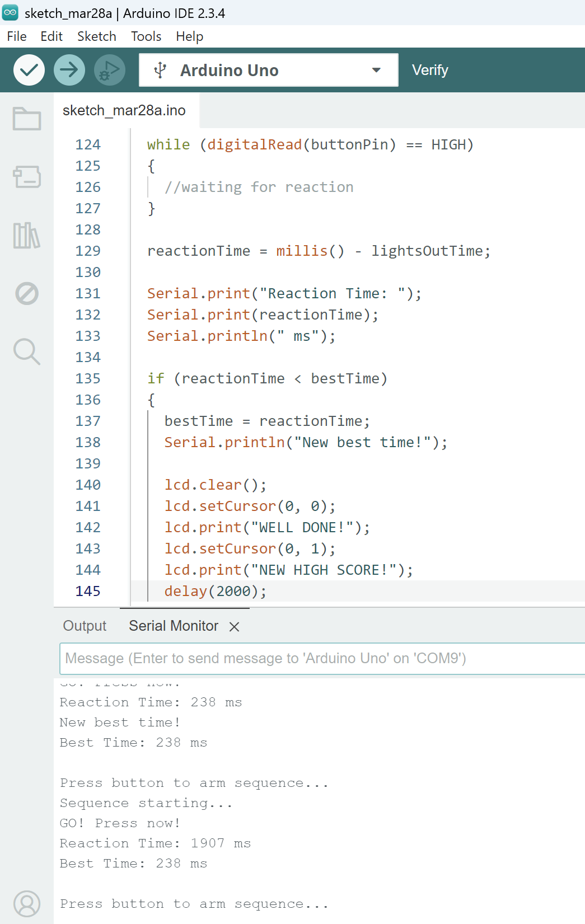Viewport: 585px width, 924px height.
Task: Click the Upload arrow button
Action: coord(69,70)
